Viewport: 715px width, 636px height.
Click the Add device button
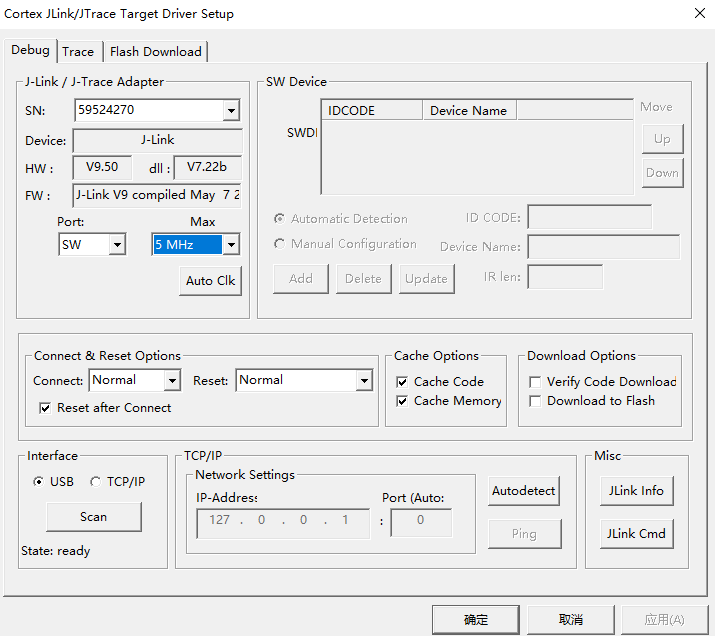[301, 279]
